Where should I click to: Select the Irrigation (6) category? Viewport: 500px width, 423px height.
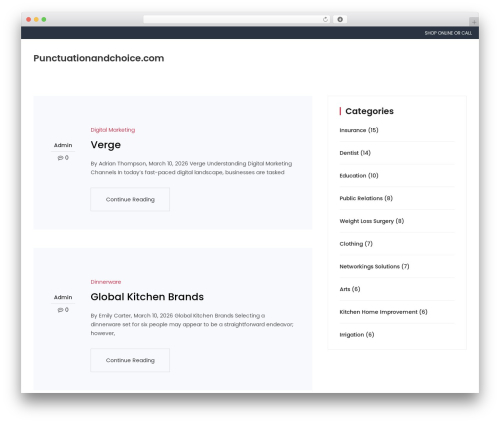(x=357, y=335)
